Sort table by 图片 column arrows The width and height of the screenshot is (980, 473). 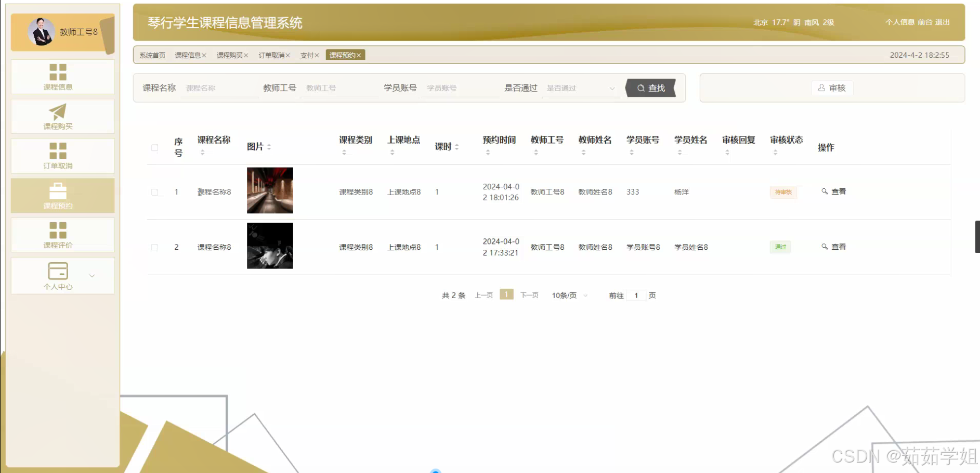tap(269, 147)
